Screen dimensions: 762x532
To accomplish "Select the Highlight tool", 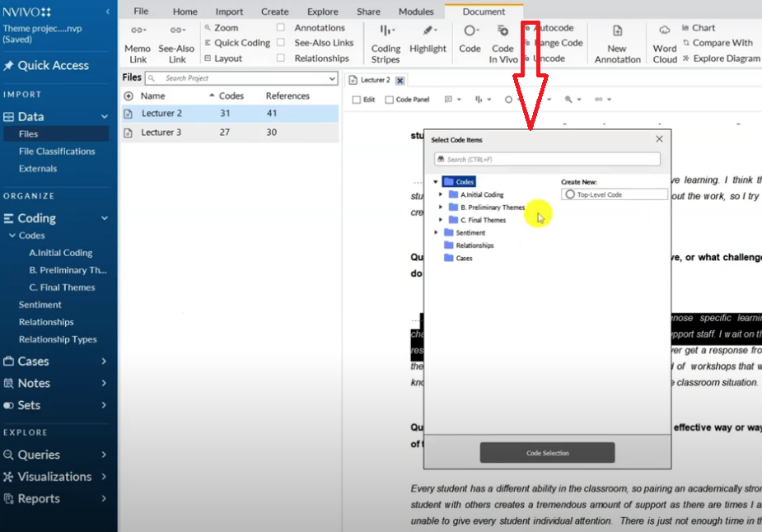I will [x=428, y=39].
